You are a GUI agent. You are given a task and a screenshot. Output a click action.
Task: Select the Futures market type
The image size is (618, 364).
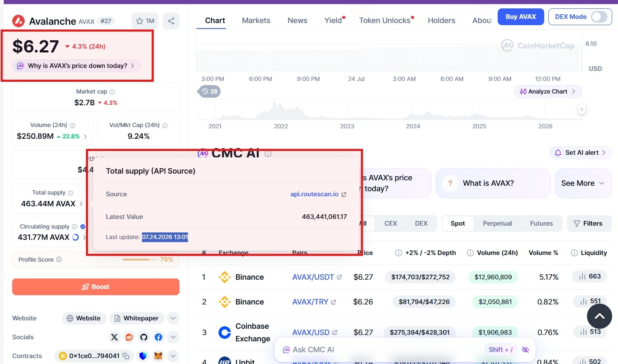click(x=541, y=224)
